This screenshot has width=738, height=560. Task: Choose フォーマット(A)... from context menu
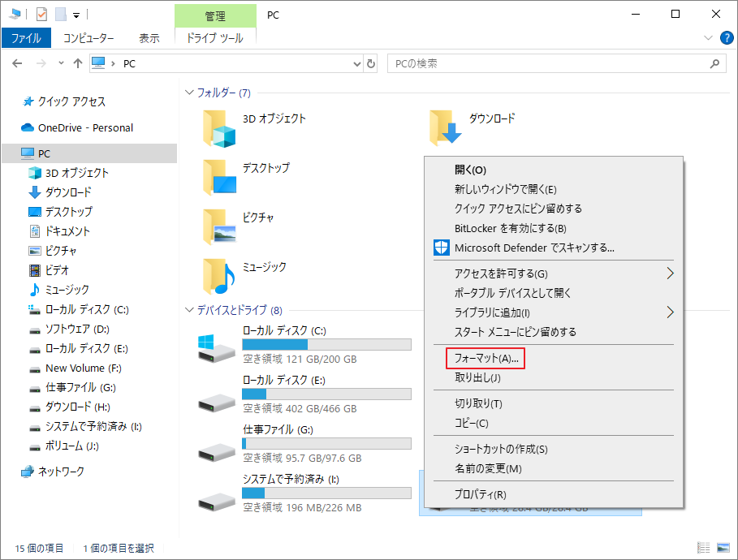pos(554,358)
